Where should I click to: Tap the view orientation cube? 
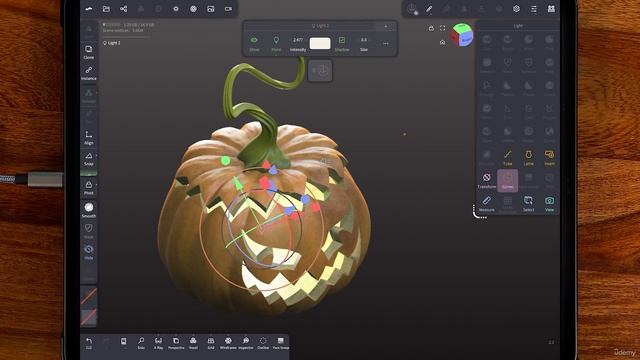click(x=462, y=35)
